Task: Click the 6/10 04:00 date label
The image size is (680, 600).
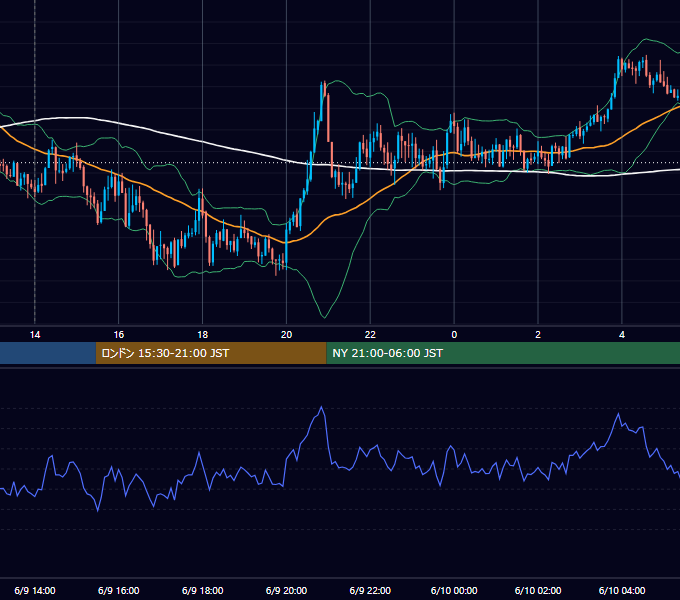Action: (622, 590)
